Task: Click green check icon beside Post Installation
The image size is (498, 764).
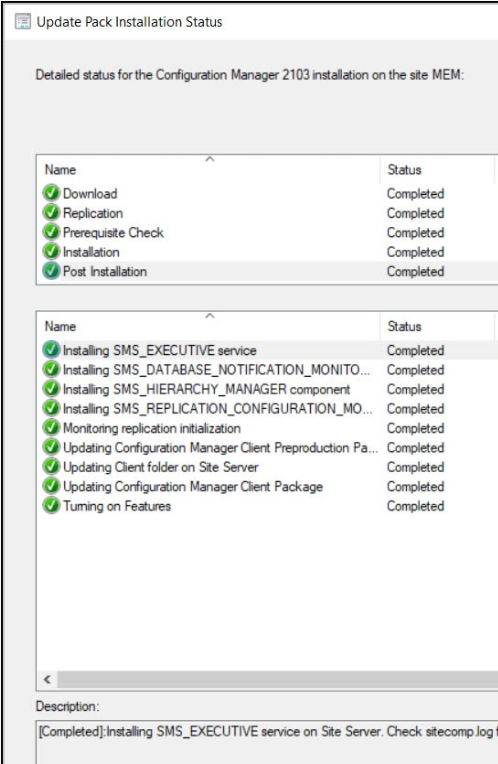Action: (51, 271)
